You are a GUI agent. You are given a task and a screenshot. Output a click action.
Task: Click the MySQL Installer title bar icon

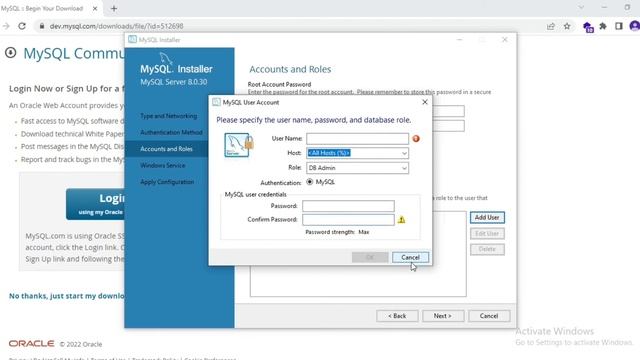(x=132, y=40)
